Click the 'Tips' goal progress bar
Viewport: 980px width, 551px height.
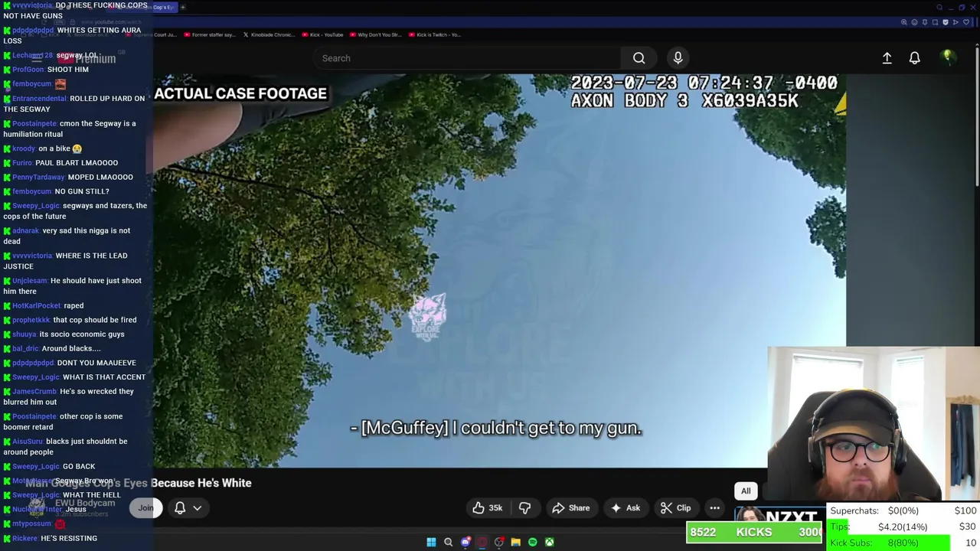[903, 527]
